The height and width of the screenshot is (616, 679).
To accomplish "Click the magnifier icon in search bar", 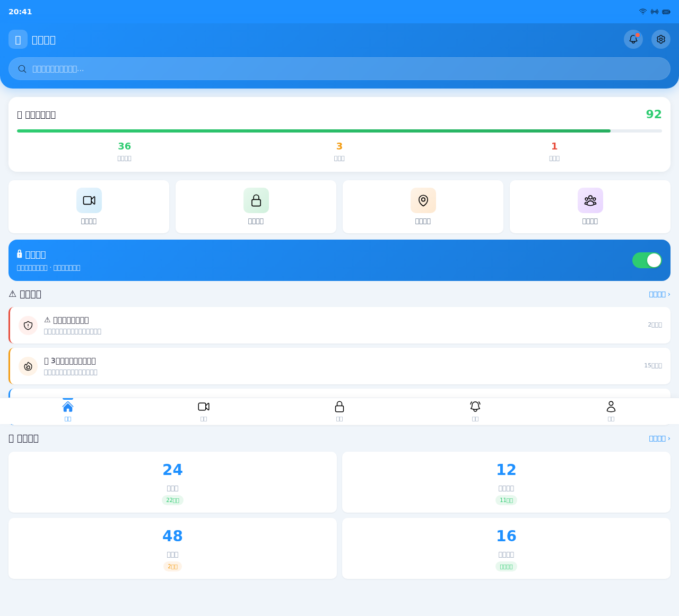I will [22, 69].
